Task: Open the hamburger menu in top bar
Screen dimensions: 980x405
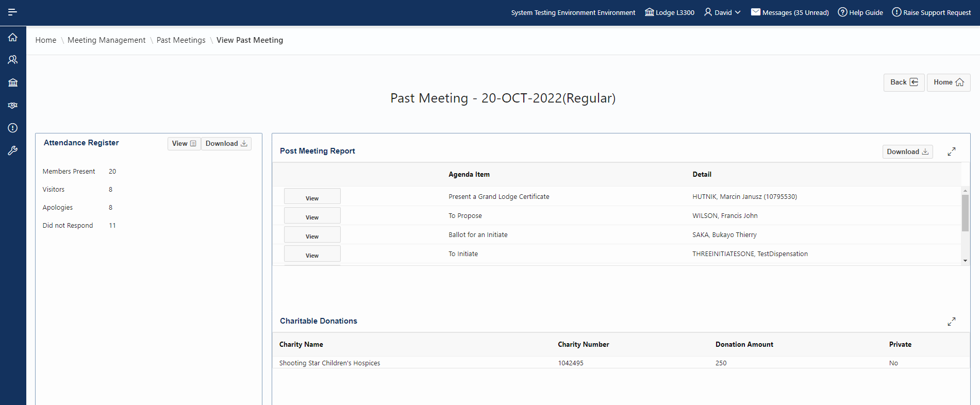Action: pos(13,12)
